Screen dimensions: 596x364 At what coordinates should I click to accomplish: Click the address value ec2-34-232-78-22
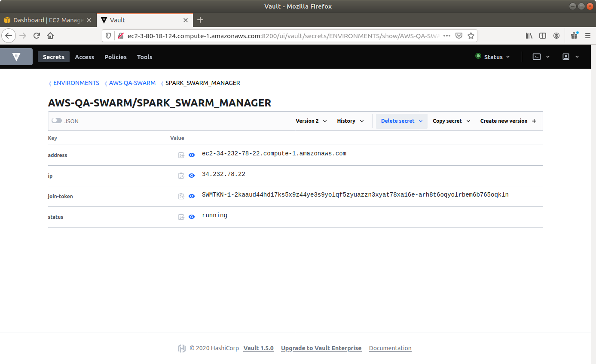pos(274,154)
